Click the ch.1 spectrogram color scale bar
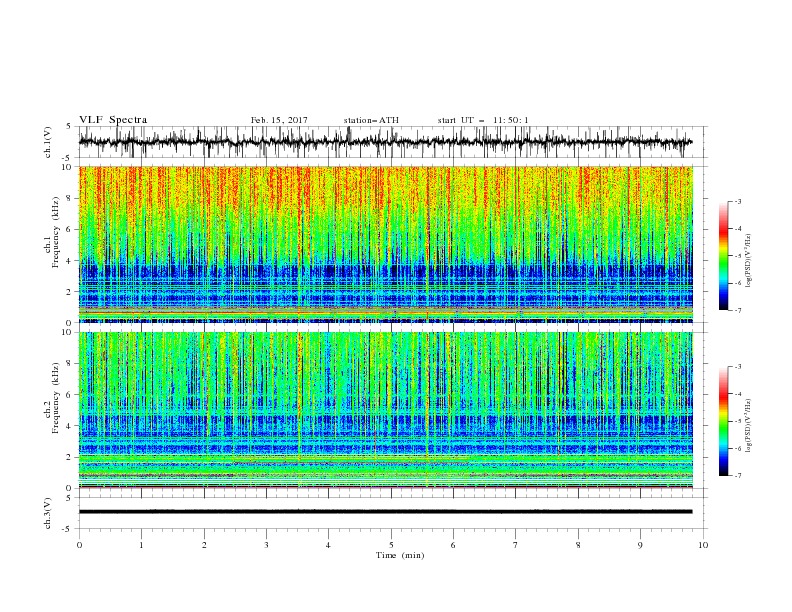Screen dimensions: 792x612 [724, 256]
